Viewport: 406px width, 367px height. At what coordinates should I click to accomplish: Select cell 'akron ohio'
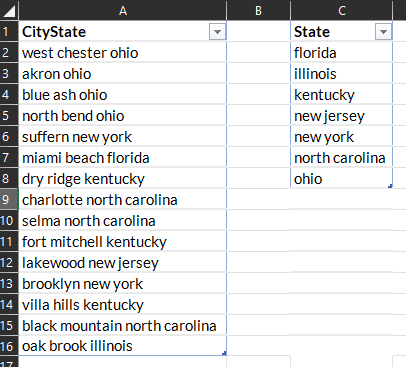click(x=123, y=74)
